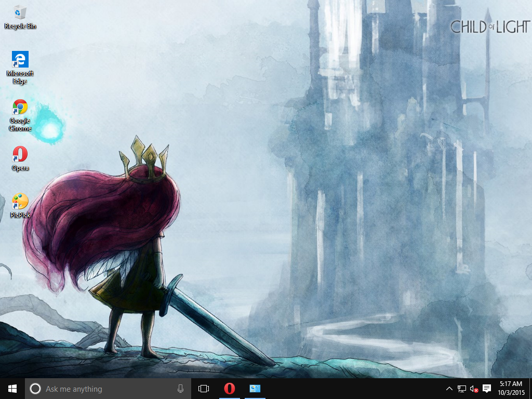Image resolution: width=532 pixels, height=399 pixels.
Task: Switch to Opera on the taskbar
Action: click(229, 389)
